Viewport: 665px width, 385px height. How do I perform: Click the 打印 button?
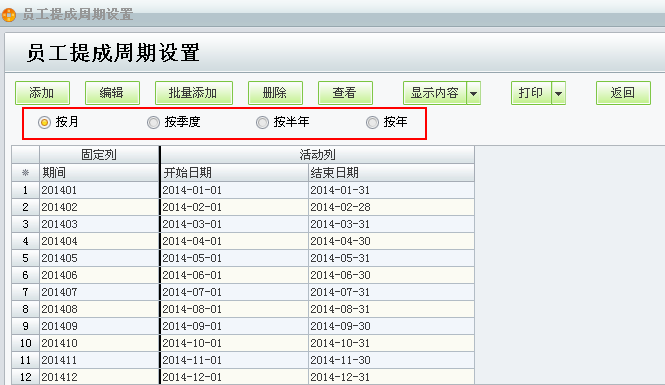[x=531, y=93]
